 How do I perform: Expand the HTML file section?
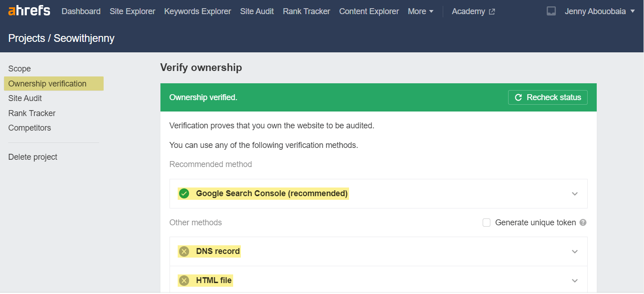coord(574,280)
